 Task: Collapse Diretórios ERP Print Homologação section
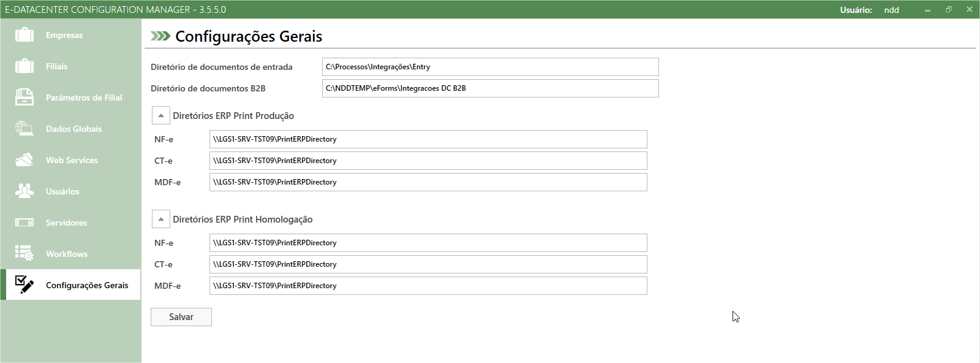pos(161,219)
